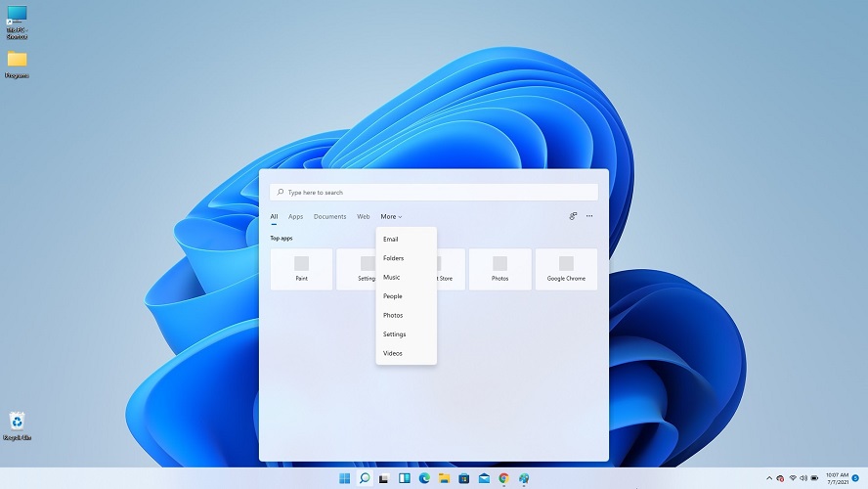Click the Wi-Fi network tray icon

(x=793, y=478)
